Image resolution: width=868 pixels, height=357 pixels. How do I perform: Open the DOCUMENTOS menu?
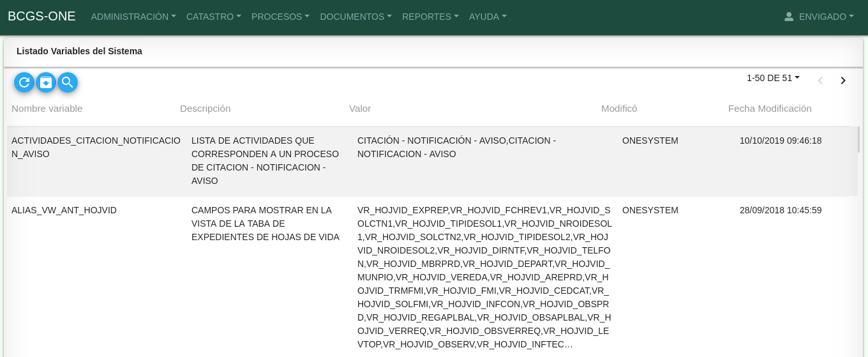click(355, 17)
